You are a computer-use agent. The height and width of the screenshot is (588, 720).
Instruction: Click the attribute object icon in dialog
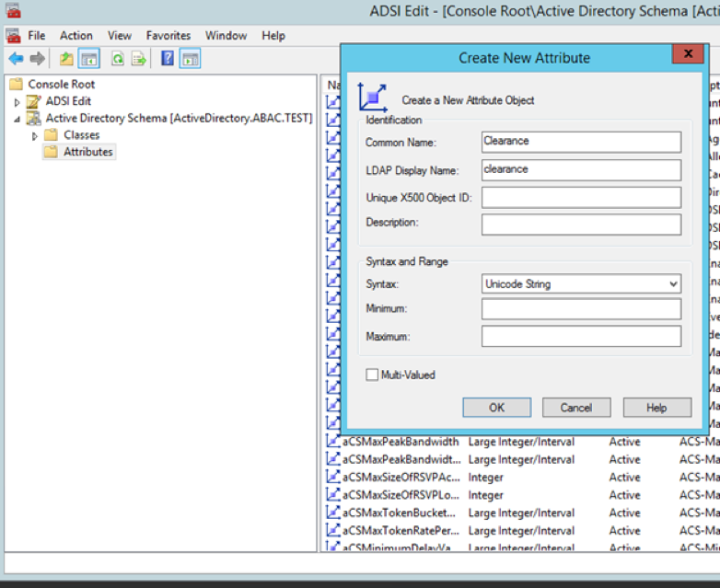[x=372, y=97]
